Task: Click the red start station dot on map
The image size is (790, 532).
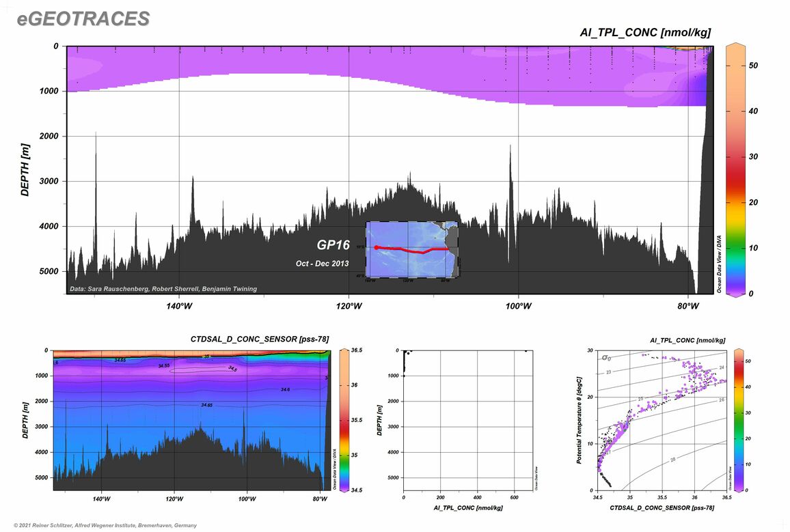Action: coord(377,247)
